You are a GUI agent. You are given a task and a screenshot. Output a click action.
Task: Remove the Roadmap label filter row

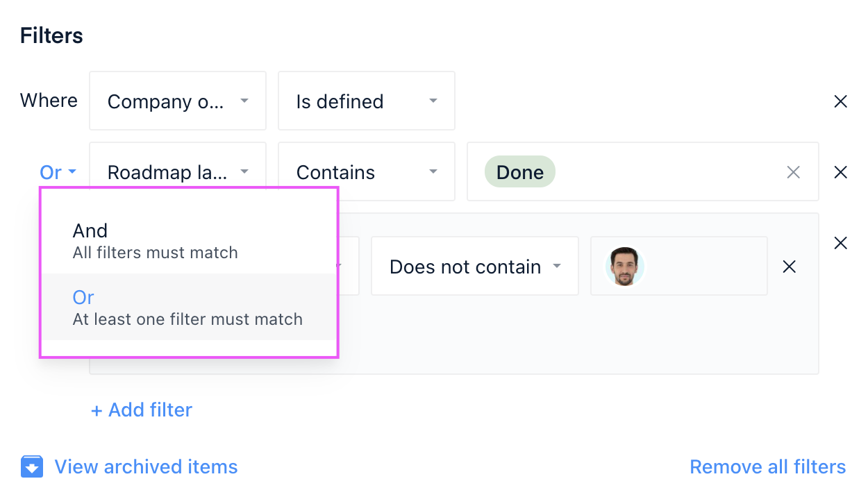click(840, 172)
